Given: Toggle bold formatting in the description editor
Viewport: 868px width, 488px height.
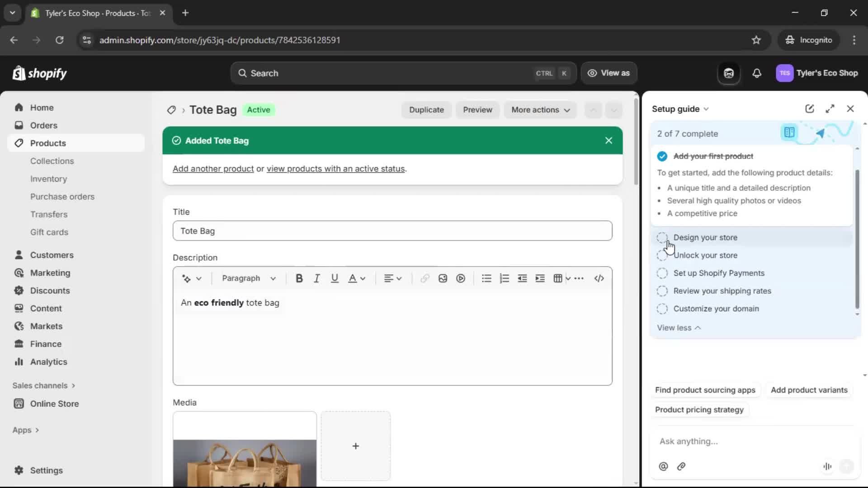Looking at the screenshot, I should tap(299, 278).
